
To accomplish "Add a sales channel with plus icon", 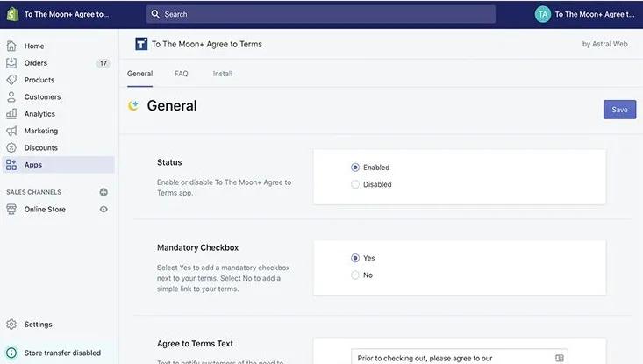I will 104,192.
